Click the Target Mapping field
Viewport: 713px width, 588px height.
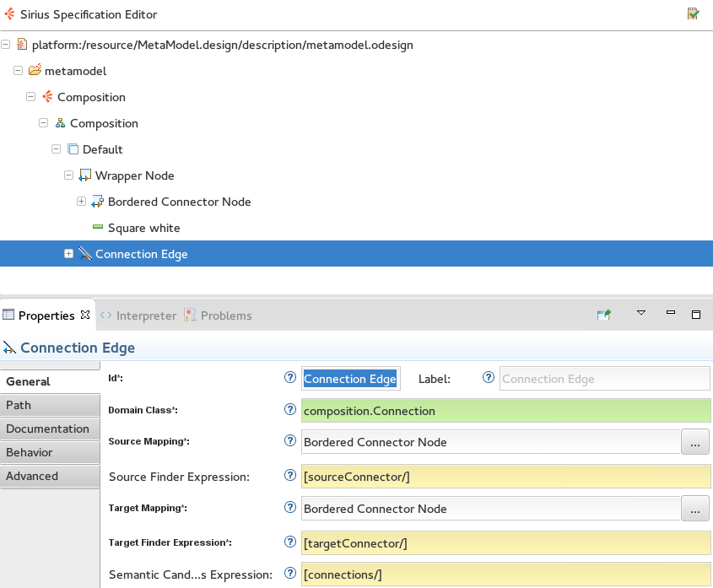[x=491, y=508]
